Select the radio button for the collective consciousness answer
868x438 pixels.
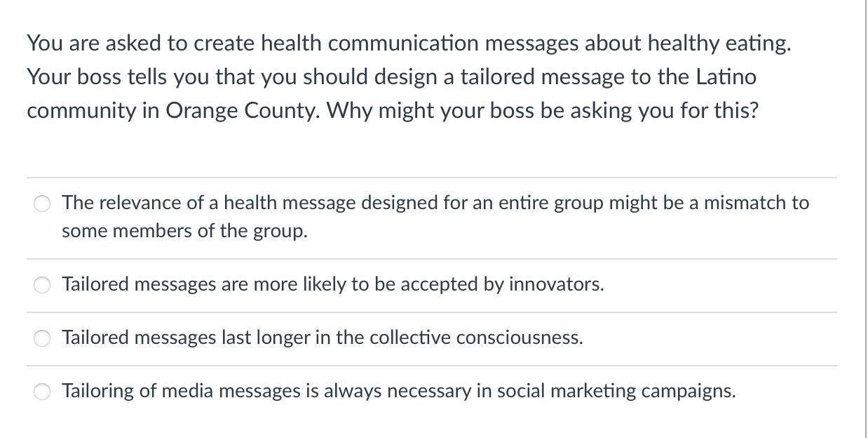pos(42,338)
